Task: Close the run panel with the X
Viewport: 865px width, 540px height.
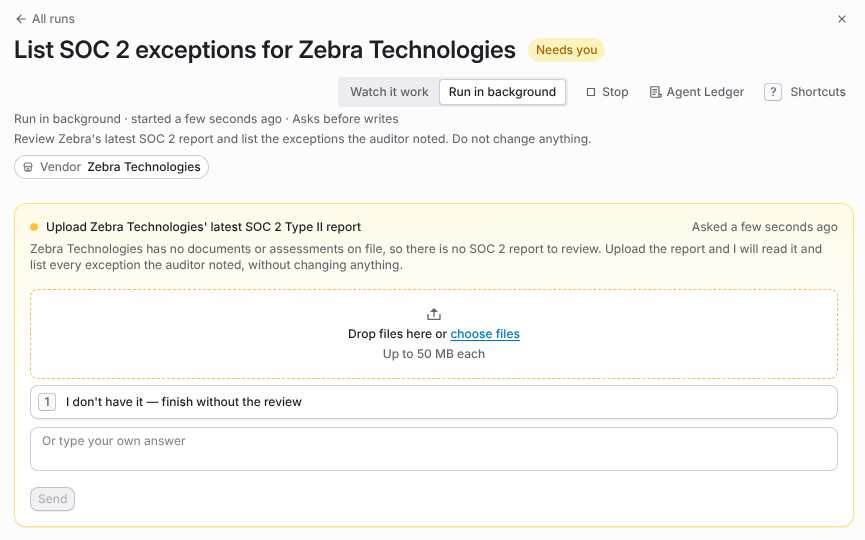Action: pyautogui.click(x=842, y=19)
